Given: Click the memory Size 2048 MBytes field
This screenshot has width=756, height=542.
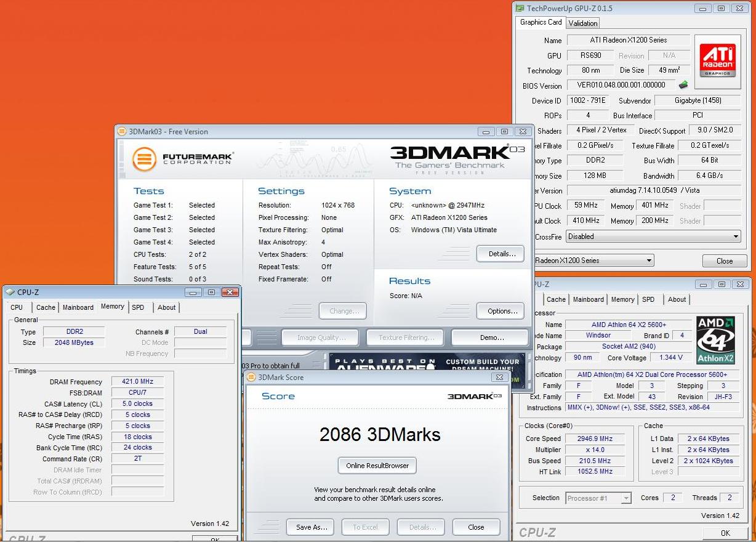Looking at the screenshot, I should 74,343.
